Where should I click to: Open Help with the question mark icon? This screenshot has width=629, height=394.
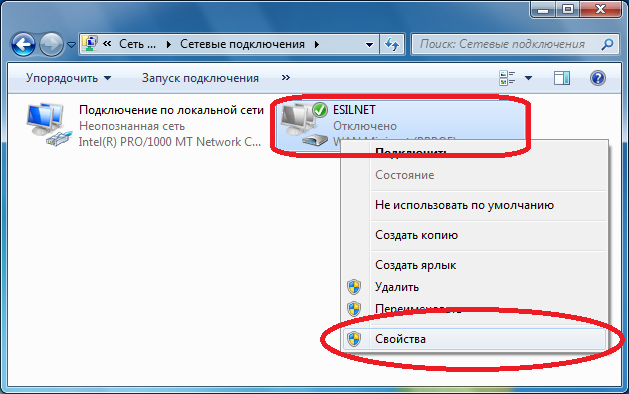(597, 78)
